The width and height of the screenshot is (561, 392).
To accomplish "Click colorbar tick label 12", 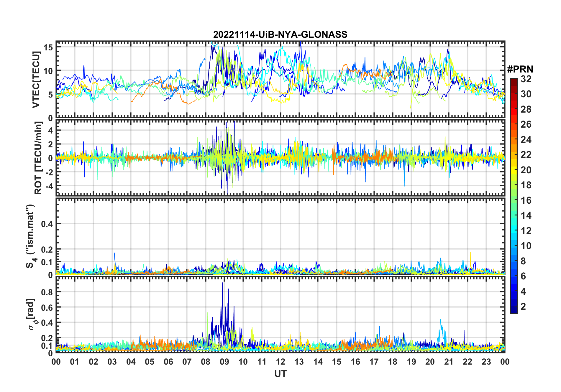I will coord(526,231).
